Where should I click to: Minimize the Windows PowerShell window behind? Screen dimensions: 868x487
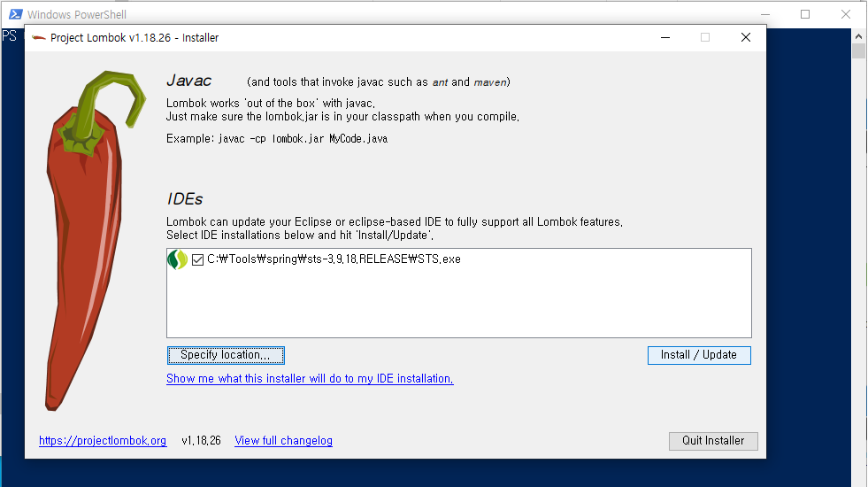click(765, 14)
